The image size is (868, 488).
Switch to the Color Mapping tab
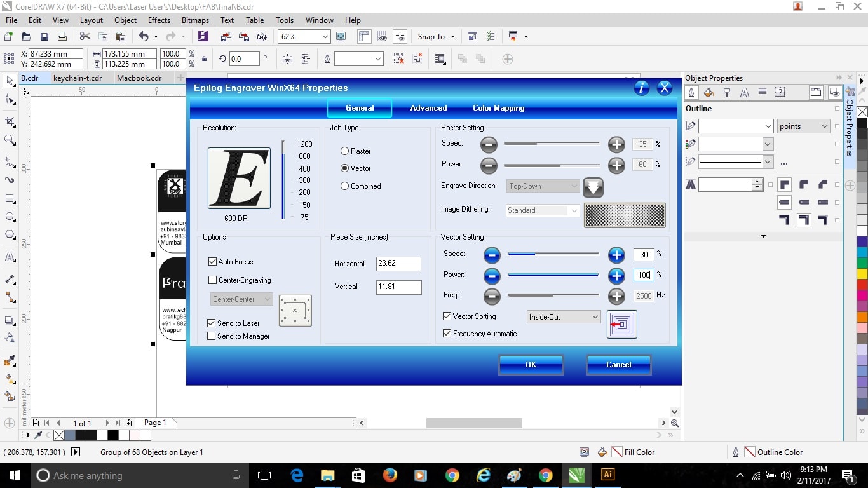click(499, 108)
